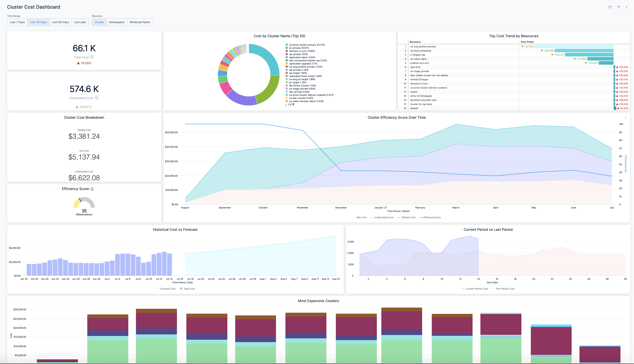Switch resource filter to Namespace
Image resolution: width=634 pixels, height=364 pixels.
tap(117, 22)
